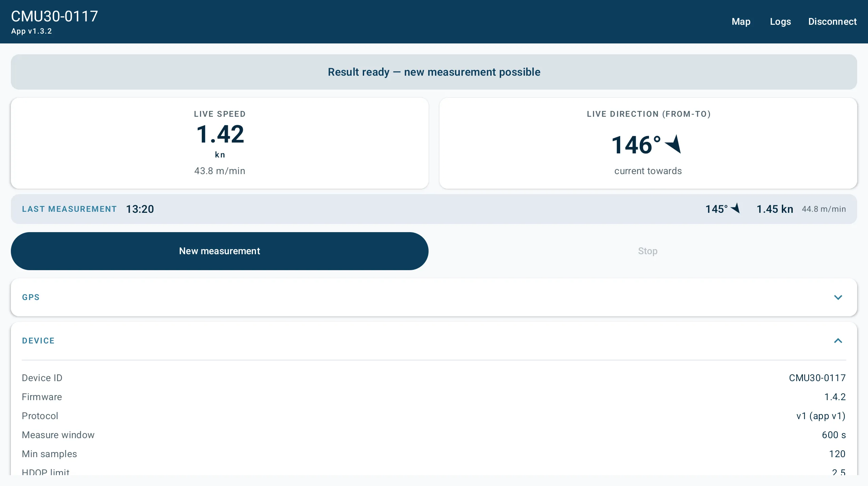Image resolution: width=868 pixels, height=486 pixels.
Task: Click the Protocol row label
Action: point(40,416)
